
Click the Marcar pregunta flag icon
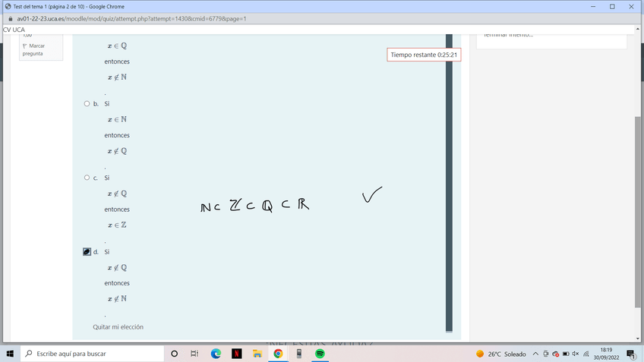click(24, 46)
